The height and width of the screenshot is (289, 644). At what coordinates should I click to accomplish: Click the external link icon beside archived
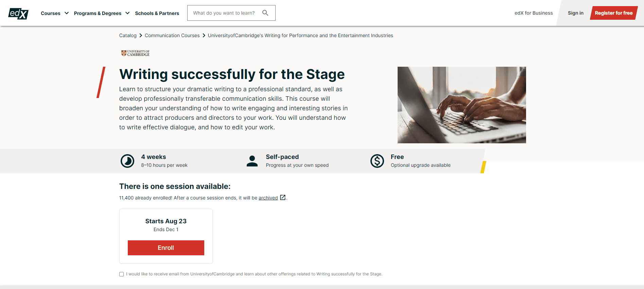click(x=283, y=197)
